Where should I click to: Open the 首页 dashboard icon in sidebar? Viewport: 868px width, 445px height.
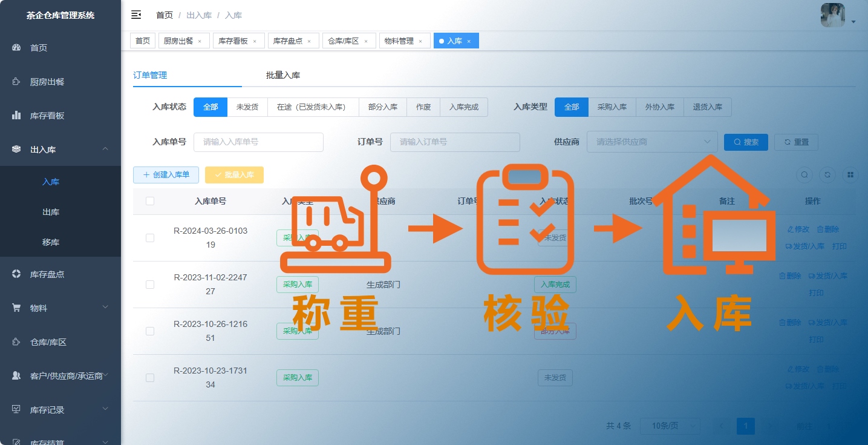(17, 48)
